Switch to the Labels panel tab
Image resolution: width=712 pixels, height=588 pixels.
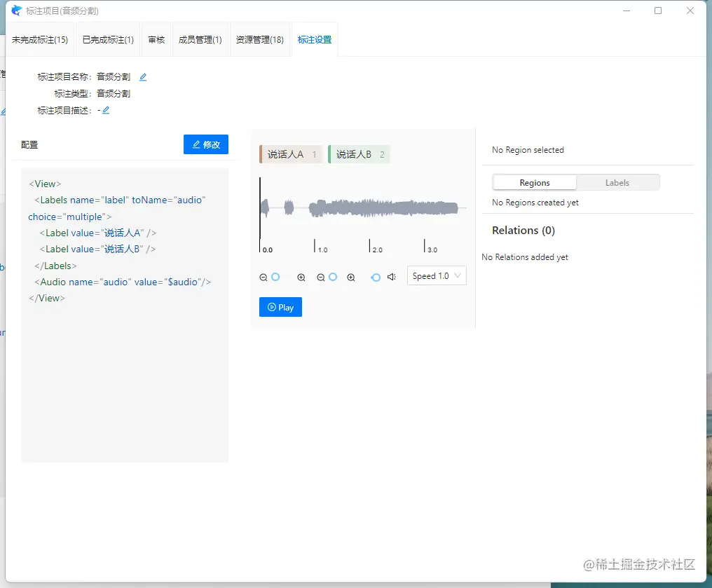click(617, 182)
